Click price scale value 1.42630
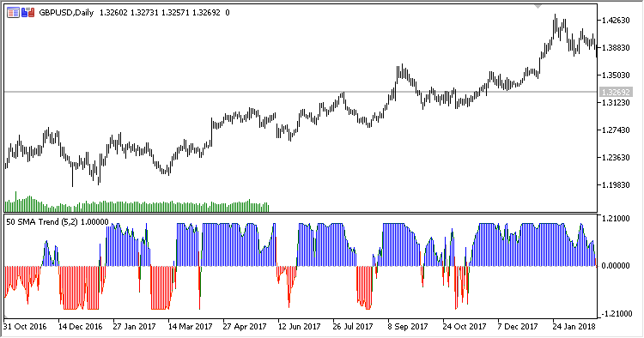Image resolution: width=644 pixels, height=338 pixels. point(616,20)
